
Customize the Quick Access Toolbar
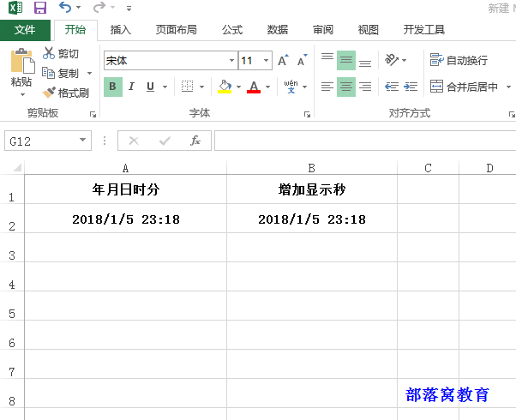pyautogui.click(x=129, y=9)
